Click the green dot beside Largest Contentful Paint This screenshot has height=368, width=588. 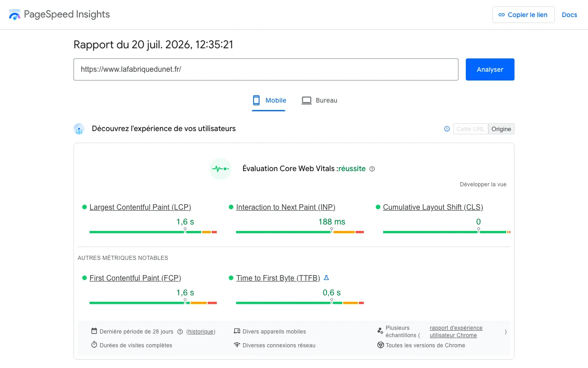[85, 207]
